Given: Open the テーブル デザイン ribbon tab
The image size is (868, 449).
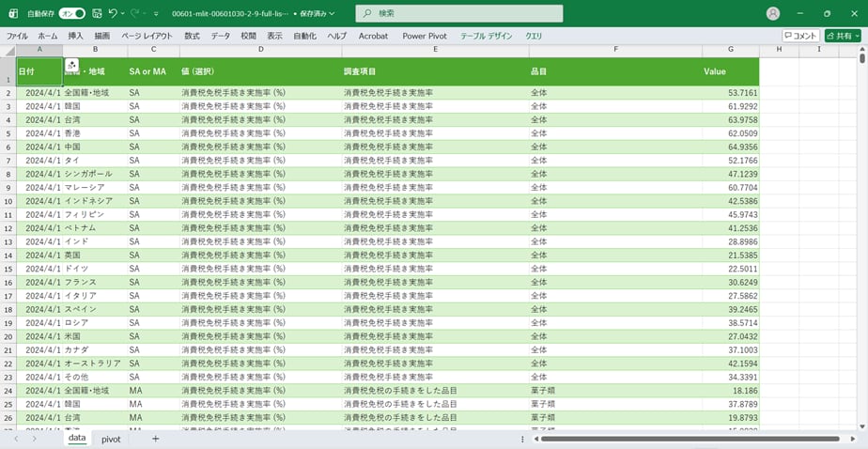Looking at the screenshot, I should pyautogui.click(x=486, y=36).
